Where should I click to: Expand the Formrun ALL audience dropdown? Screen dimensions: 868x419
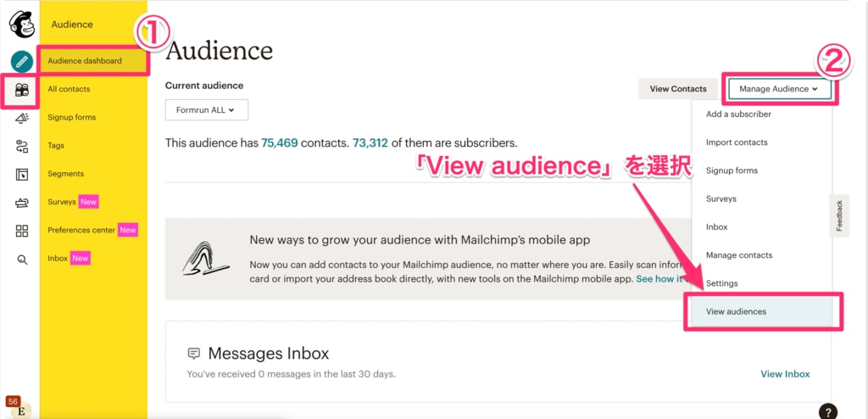207,109
